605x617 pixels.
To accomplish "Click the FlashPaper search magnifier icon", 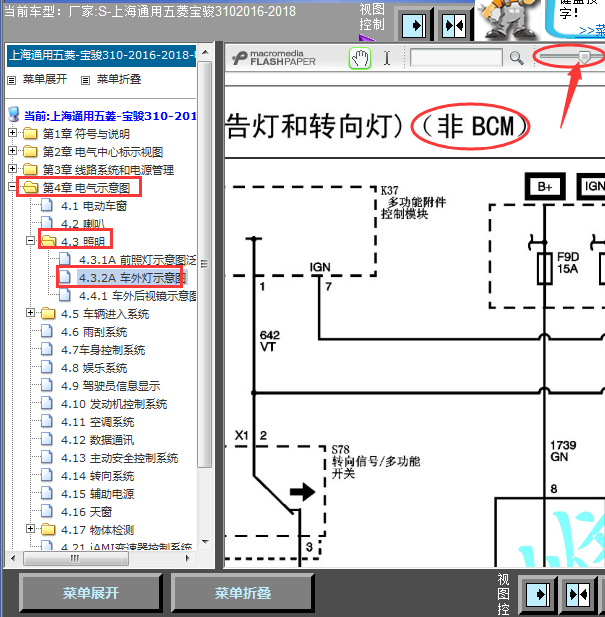I will coord(516,58).
